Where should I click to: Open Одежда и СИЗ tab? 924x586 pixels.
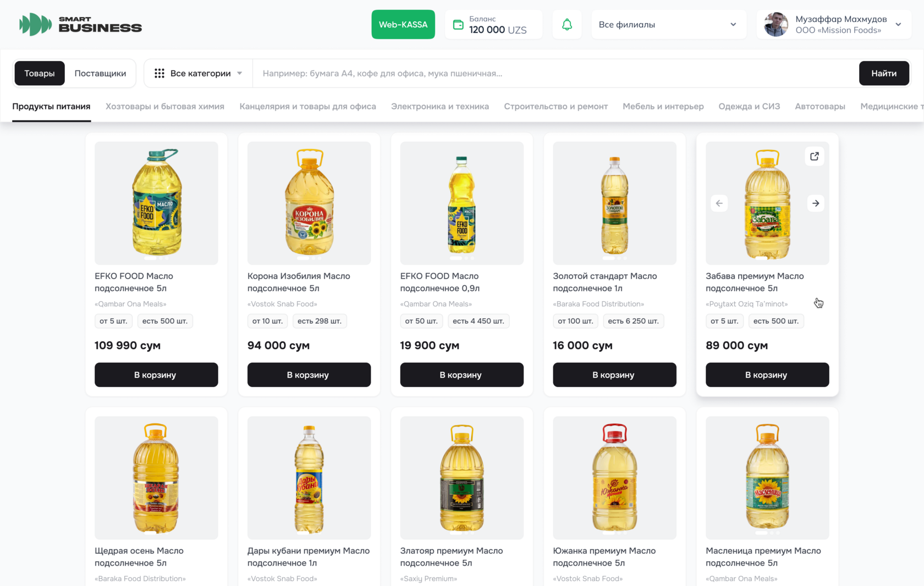coord(749,106)
